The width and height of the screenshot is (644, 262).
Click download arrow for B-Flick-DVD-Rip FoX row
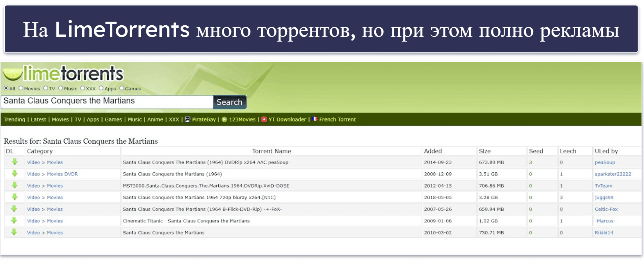(14, 209)
